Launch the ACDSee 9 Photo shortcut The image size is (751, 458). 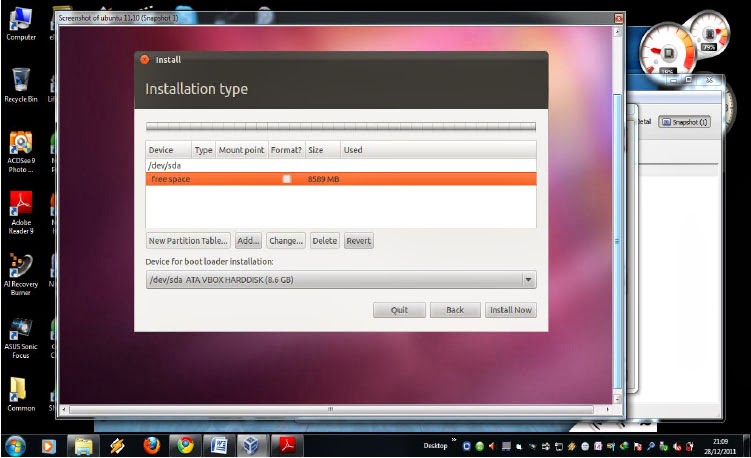pyautogui.click(x=21, y=151)
